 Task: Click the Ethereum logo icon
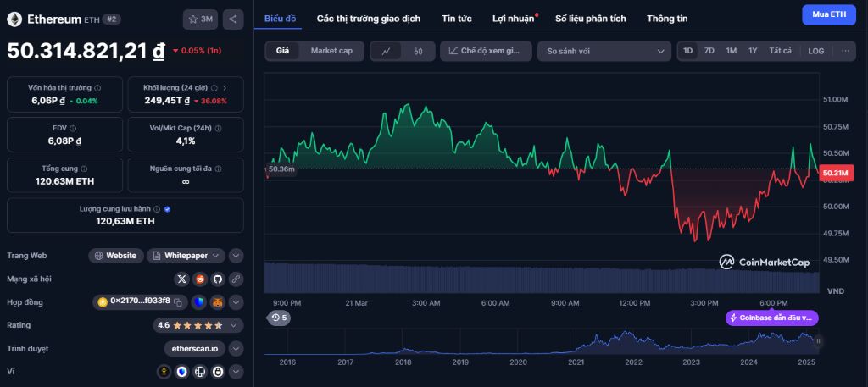coord(14,19)
